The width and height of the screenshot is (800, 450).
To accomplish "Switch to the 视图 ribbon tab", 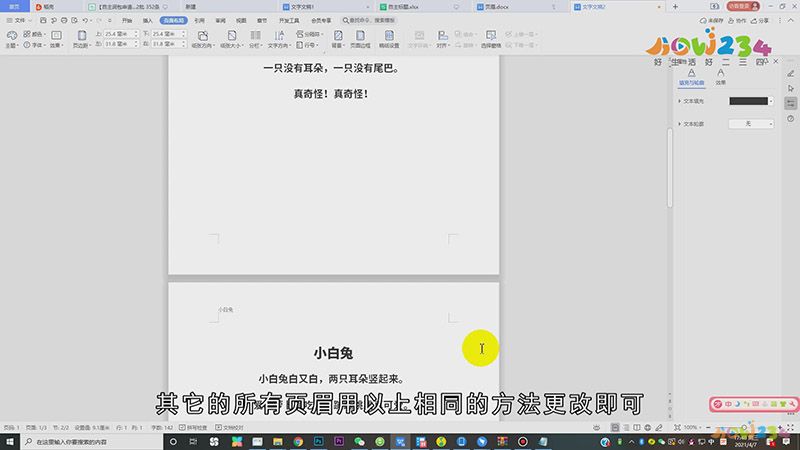I will tap(241, 20).
